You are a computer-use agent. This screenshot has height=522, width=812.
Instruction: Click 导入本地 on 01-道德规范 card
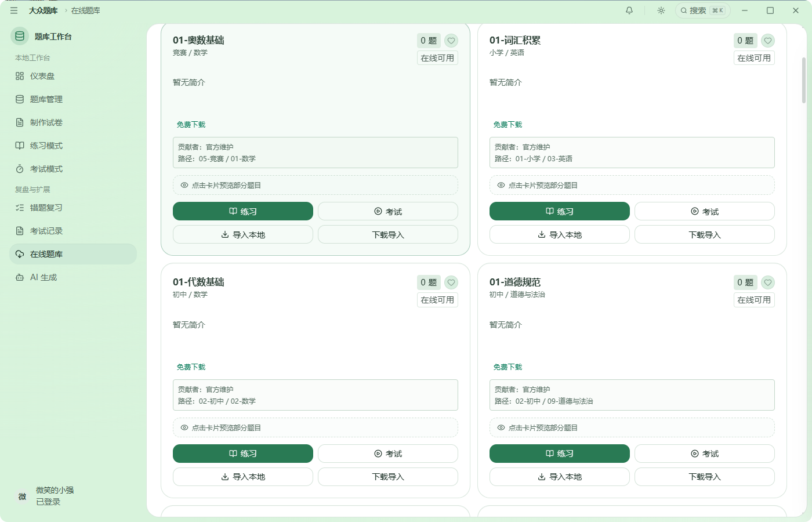point(560,477)
